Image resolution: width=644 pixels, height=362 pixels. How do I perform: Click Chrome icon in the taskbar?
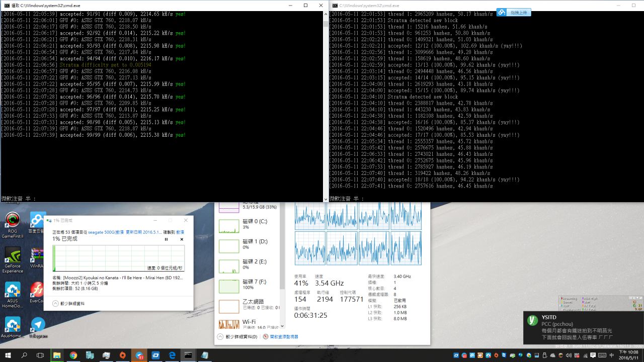(73, 355)
